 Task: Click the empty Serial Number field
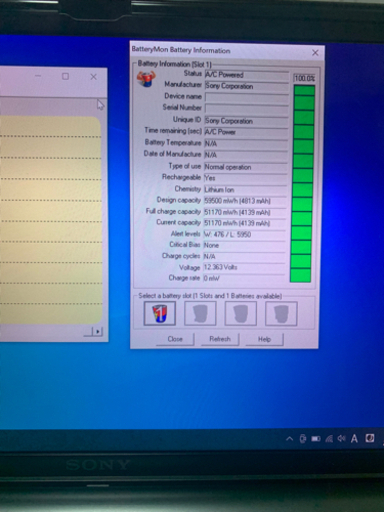tap(247, 109)
